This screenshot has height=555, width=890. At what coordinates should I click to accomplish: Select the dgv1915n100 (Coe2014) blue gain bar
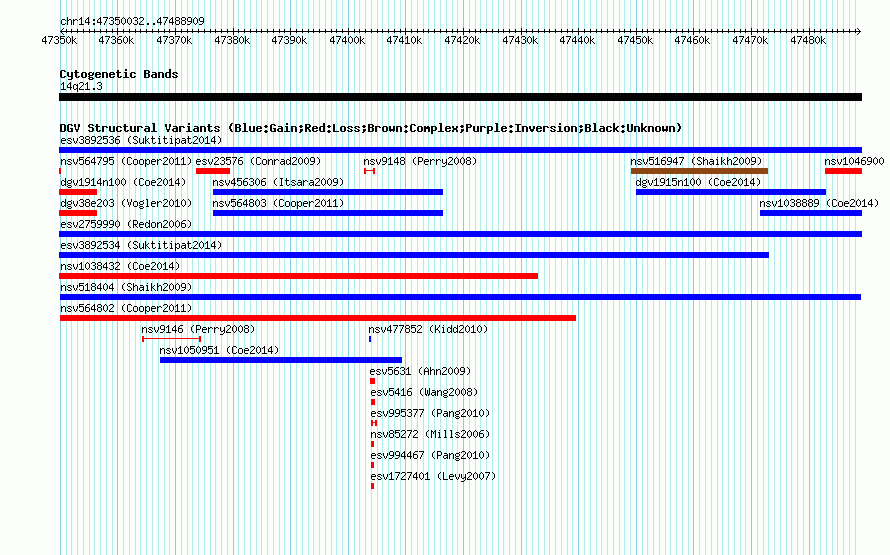click(731, 192)
